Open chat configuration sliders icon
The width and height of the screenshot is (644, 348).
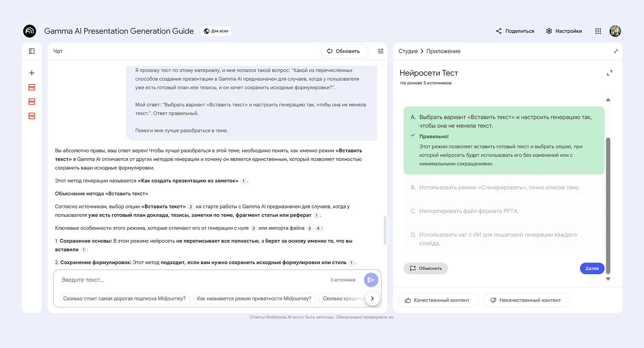tap(381, 51)
